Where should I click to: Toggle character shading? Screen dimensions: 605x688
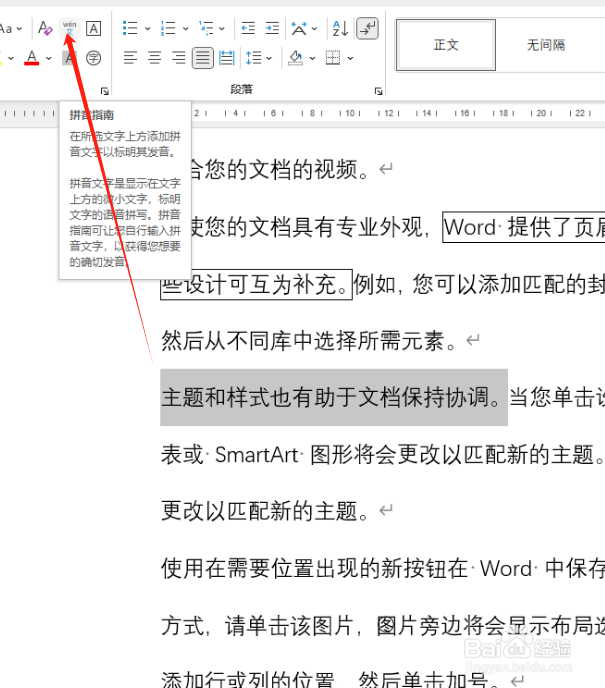69,57
